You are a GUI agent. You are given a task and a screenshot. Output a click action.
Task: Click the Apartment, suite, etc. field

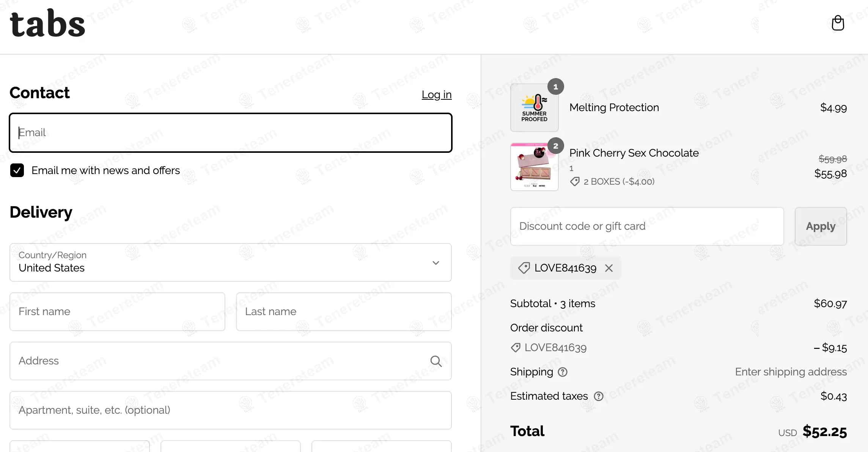pyautogui.click(x=230, y=410)
